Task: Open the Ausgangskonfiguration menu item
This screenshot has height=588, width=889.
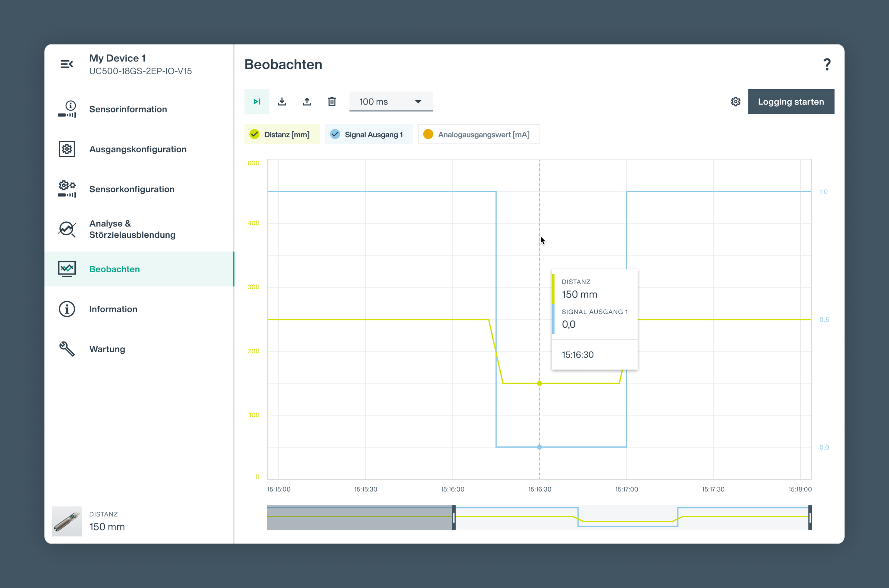Action: coord(138,149)
